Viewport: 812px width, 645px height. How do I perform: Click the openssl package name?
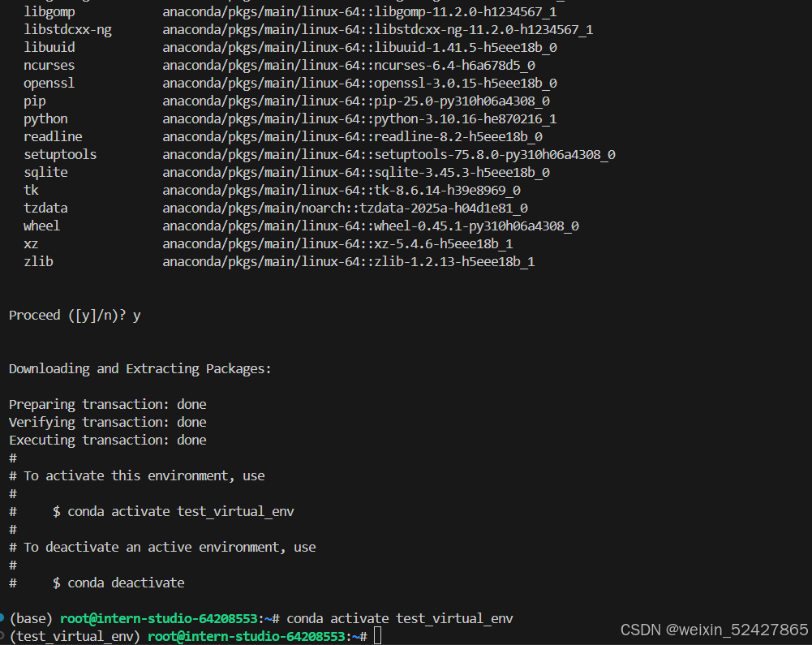49,83
